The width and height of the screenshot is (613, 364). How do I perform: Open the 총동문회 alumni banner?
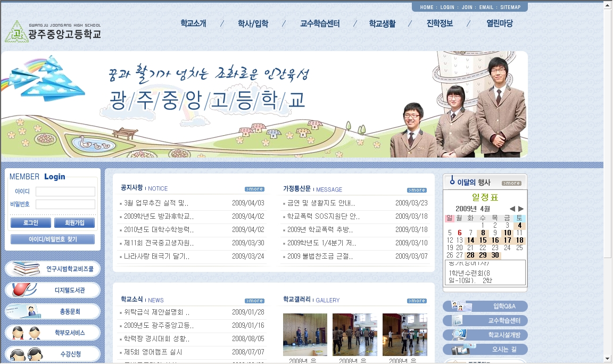[53, 311]
